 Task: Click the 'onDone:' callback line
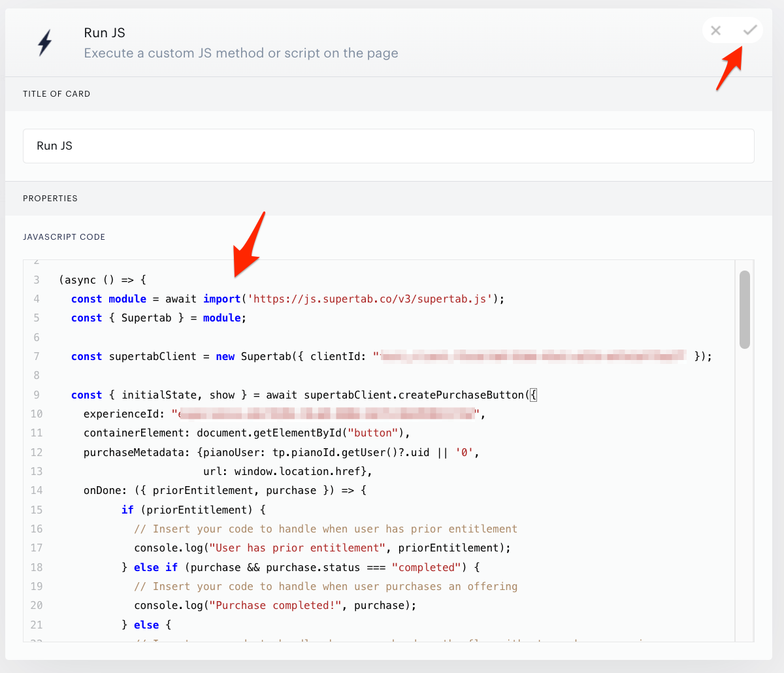[x=225, y=490]
